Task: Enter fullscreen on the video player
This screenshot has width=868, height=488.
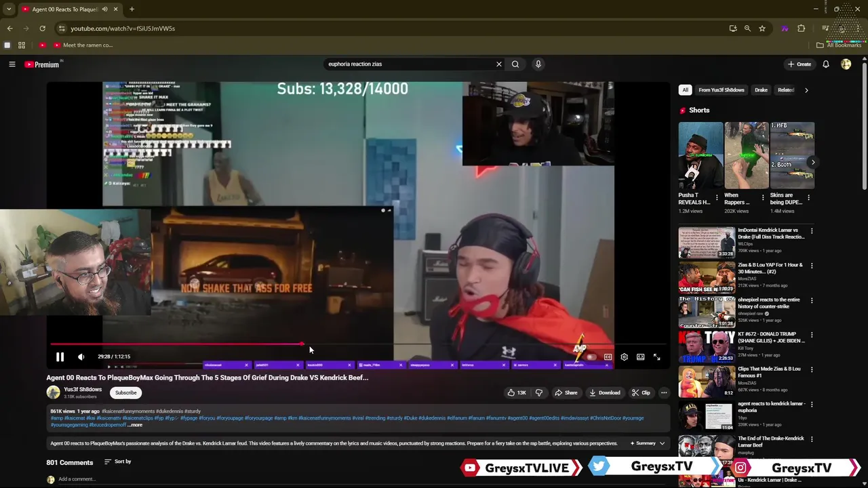Action: (656, 357)
